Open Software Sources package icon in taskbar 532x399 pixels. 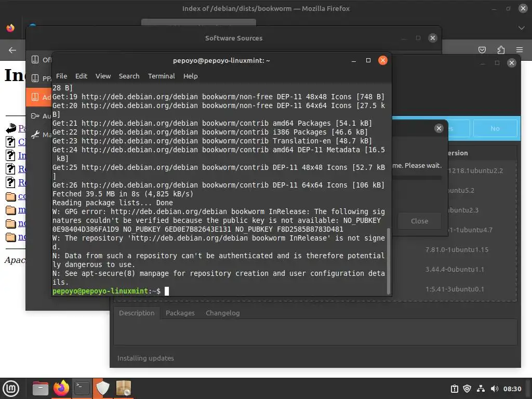[124, 388]
